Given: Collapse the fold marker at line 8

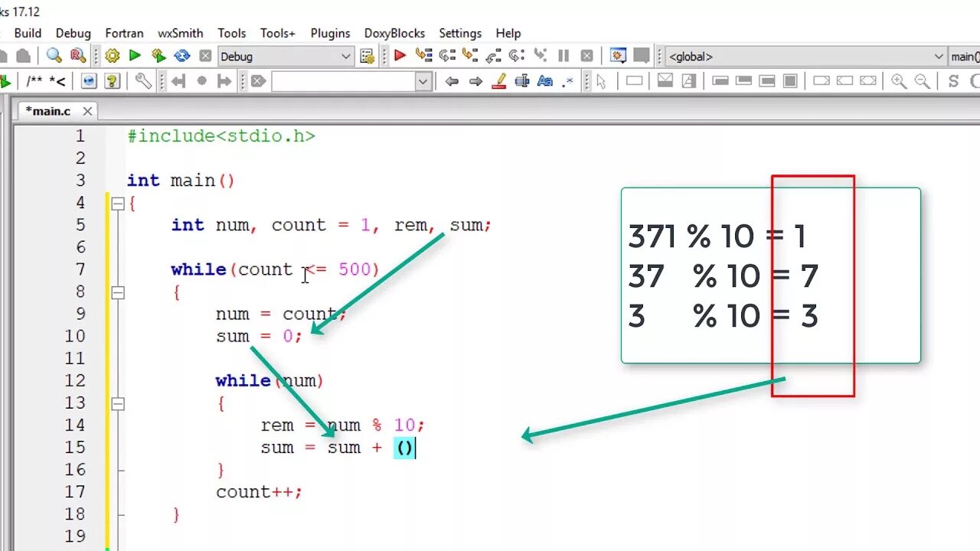Looking at the screenshot, I should coord(117,292).
